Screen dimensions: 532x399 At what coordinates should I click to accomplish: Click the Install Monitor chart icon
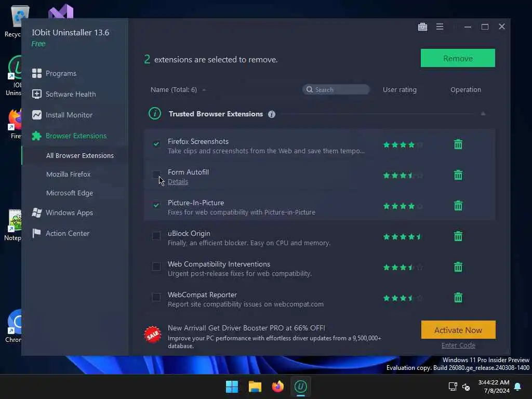click(37, 115)
